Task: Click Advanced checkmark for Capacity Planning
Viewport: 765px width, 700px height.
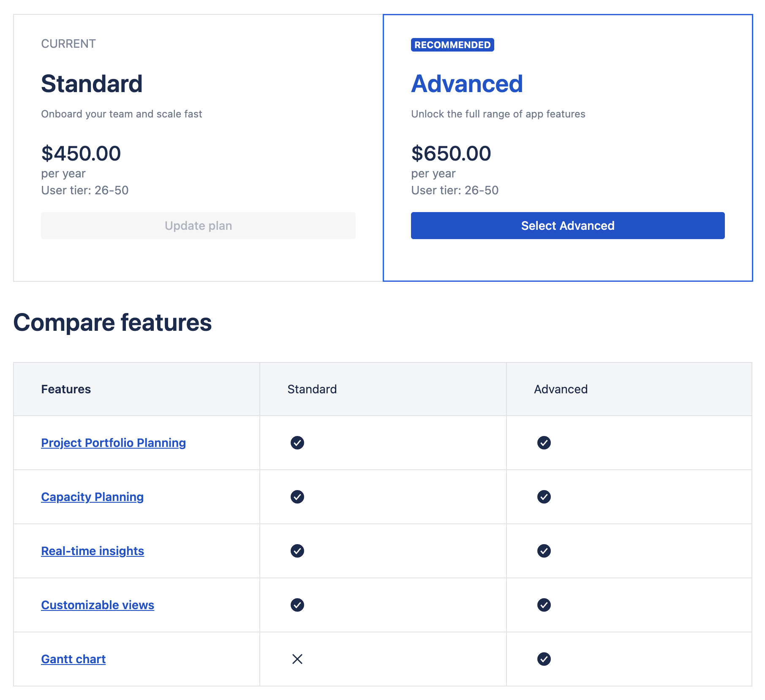Action: point(544,497)
